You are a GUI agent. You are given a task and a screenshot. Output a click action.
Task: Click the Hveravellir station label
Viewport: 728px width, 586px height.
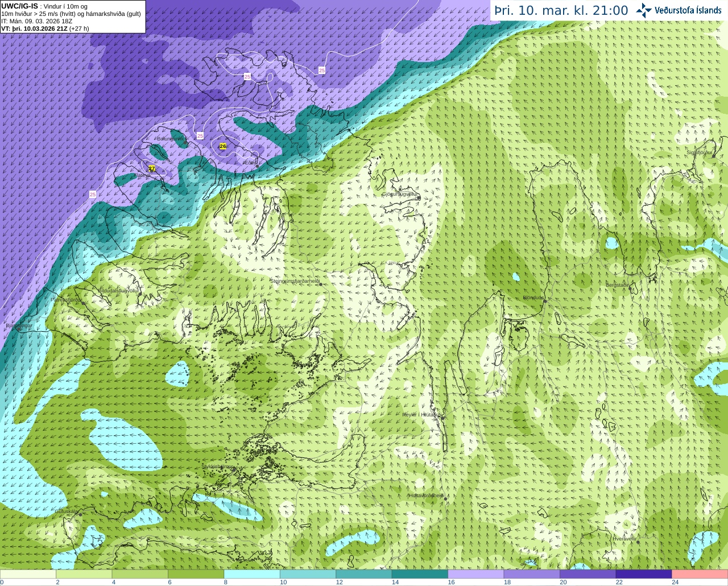click(624, 538)
